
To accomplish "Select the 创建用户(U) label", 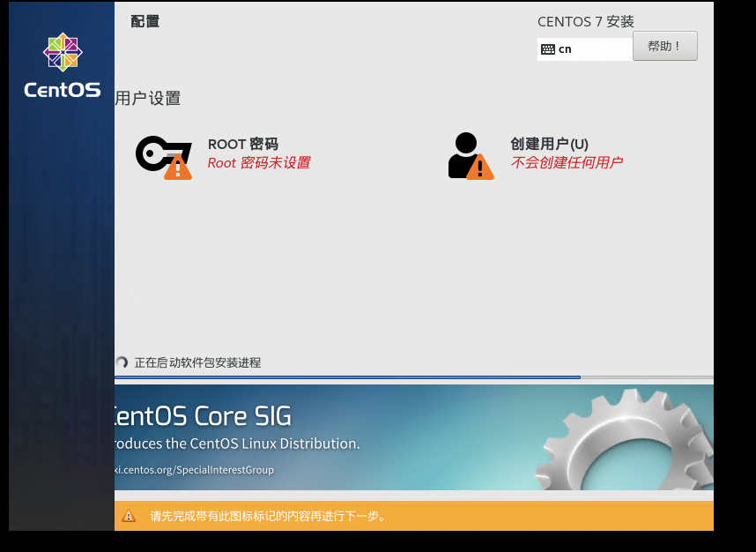I will 549,144.
